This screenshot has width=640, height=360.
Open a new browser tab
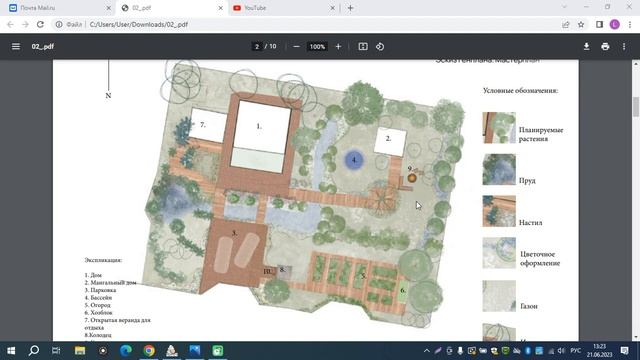click(350, 8)
